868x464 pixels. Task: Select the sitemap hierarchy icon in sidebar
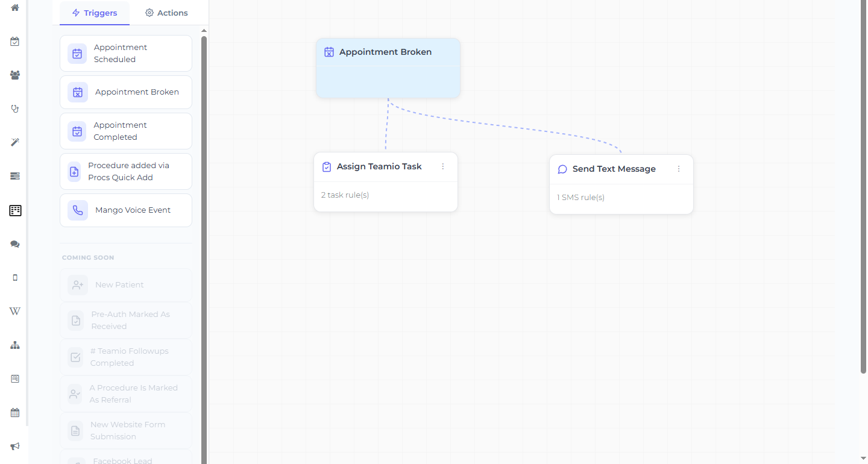(x=15, y=345)
